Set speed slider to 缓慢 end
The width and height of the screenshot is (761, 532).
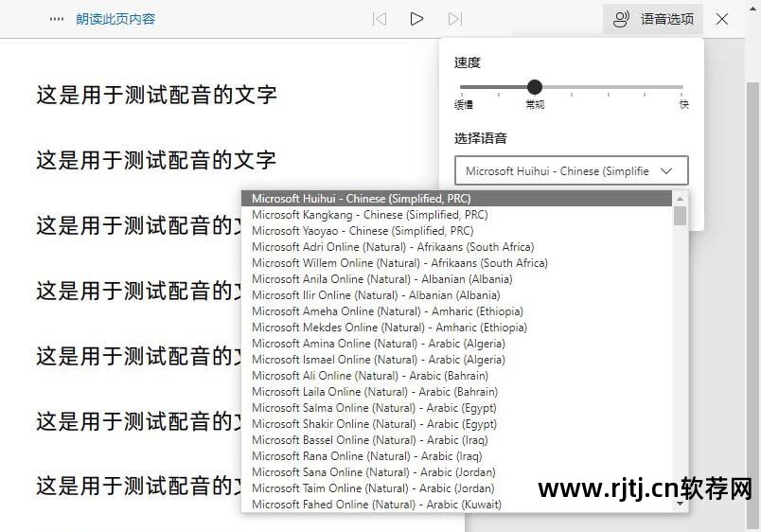pyautogui.click(x=462, y=87)
